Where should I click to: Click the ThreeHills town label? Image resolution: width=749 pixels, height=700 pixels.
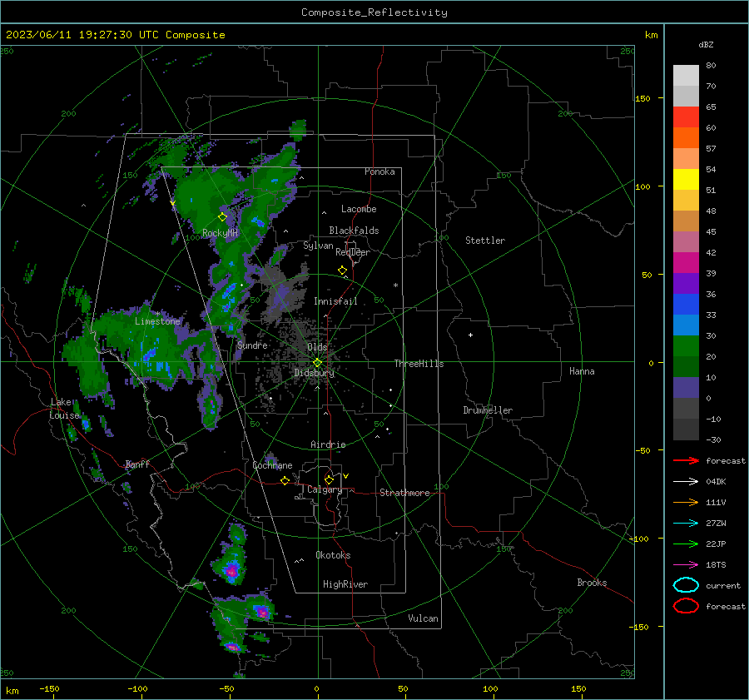(419, 364)
